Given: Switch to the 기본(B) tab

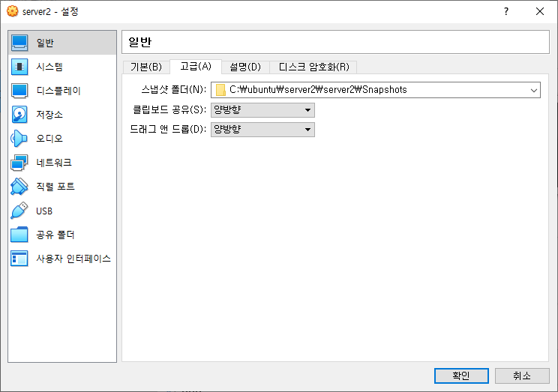Looking at the screenshot, I should pyautogui.click(x=146, y=67).
